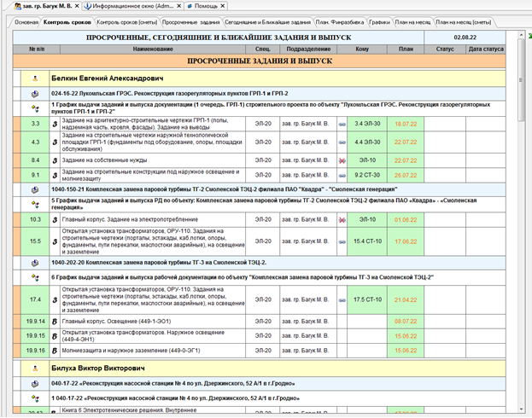Close the Информационное окно tab
The image size is (532, 418).
[178, 6]
